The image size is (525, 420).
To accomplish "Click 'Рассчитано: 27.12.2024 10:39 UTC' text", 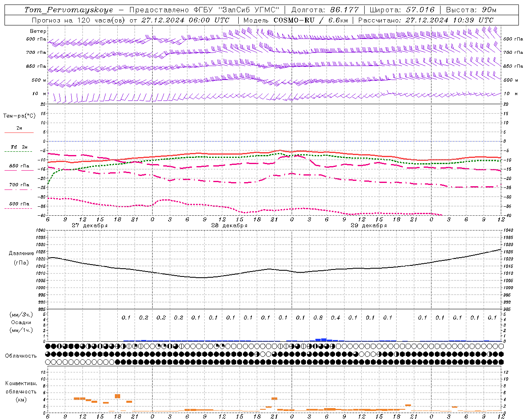I will coord(426,20).
